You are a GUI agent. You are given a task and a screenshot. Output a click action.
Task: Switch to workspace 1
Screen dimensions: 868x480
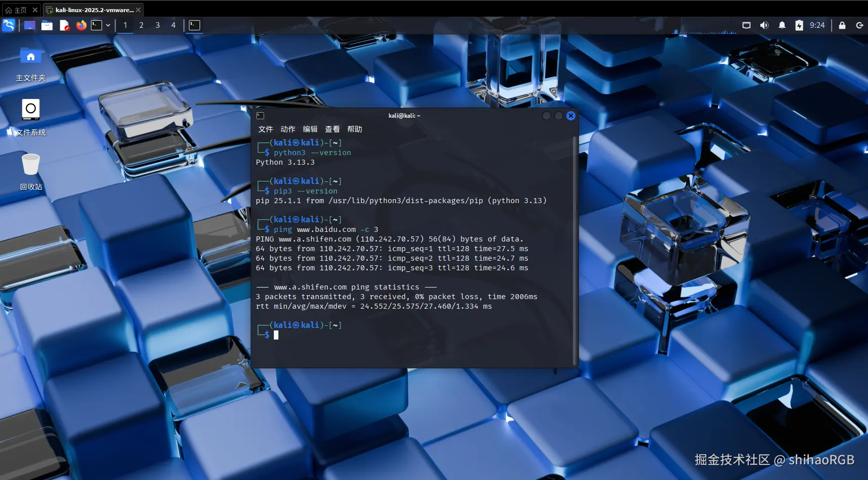(x=125, y=25)
